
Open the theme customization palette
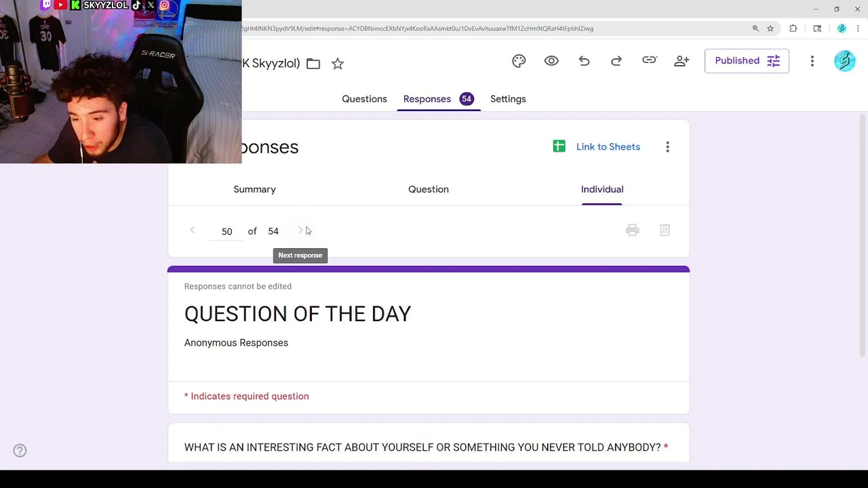[x=519, y=61]
